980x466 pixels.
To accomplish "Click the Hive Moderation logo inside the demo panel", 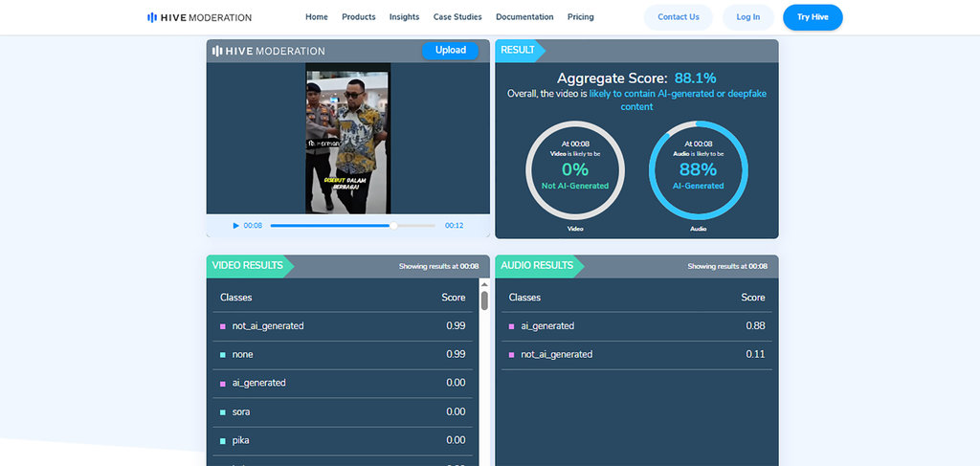I will click(269, 52).
